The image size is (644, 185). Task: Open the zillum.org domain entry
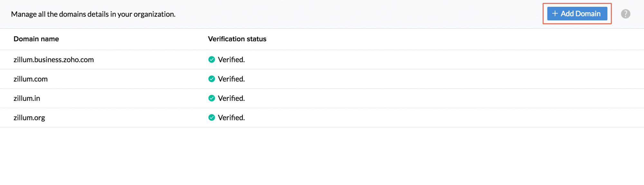click(29, 117)
